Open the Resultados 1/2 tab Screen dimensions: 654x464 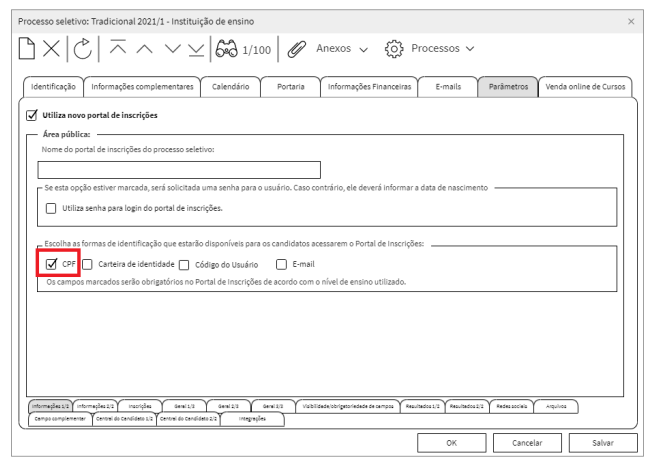423,406
